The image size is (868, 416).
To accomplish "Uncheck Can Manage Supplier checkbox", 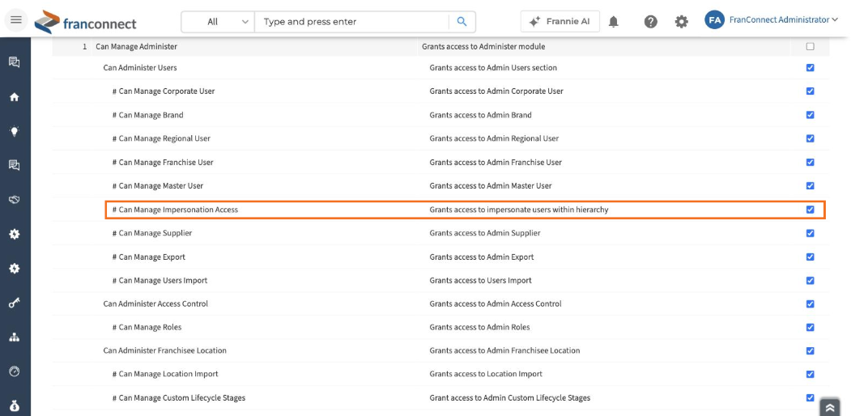I will (811, 233).
